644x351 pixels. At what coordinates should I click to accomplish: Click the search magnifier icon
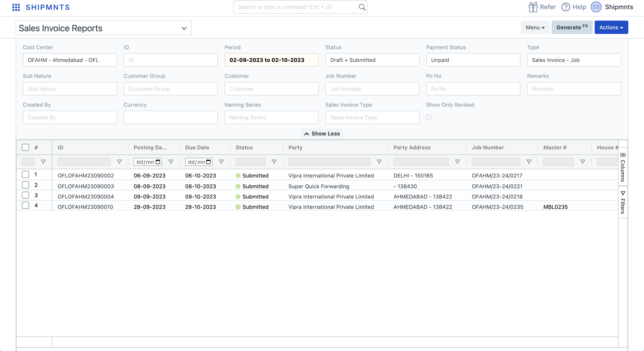click(x=362, y=7)
